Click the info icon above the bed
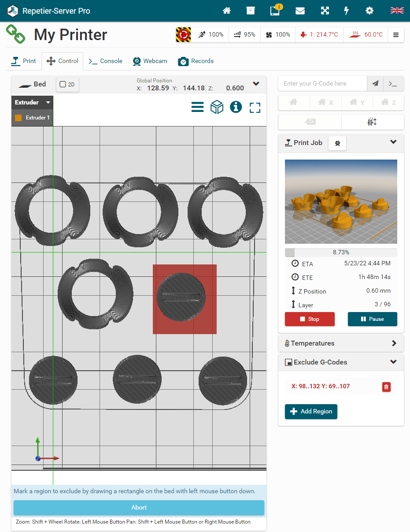410x532 pixels. pyautogui.click(x=236, y=107)
